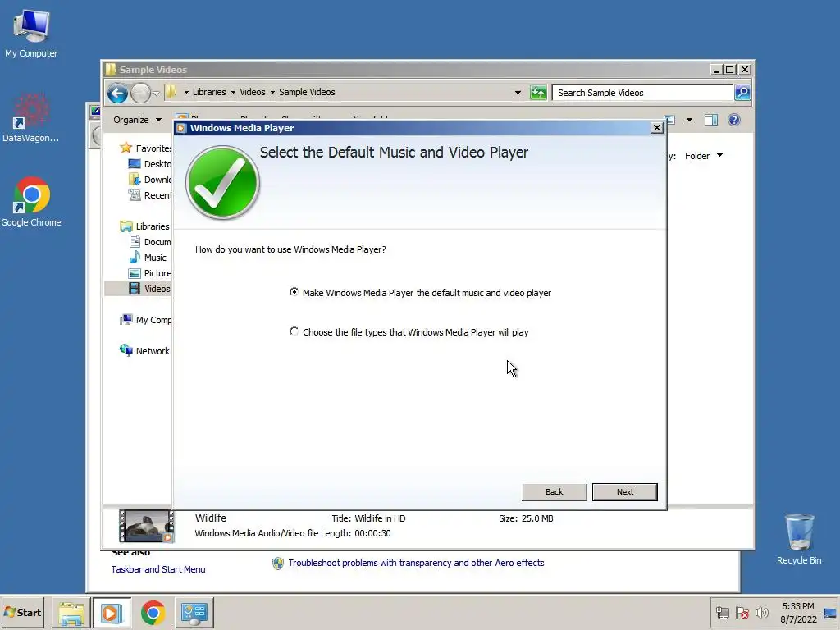Select Downloads in the navigation pane
Image resolution: width=840 pixels, height=630 pixels.
pos(150,180)
